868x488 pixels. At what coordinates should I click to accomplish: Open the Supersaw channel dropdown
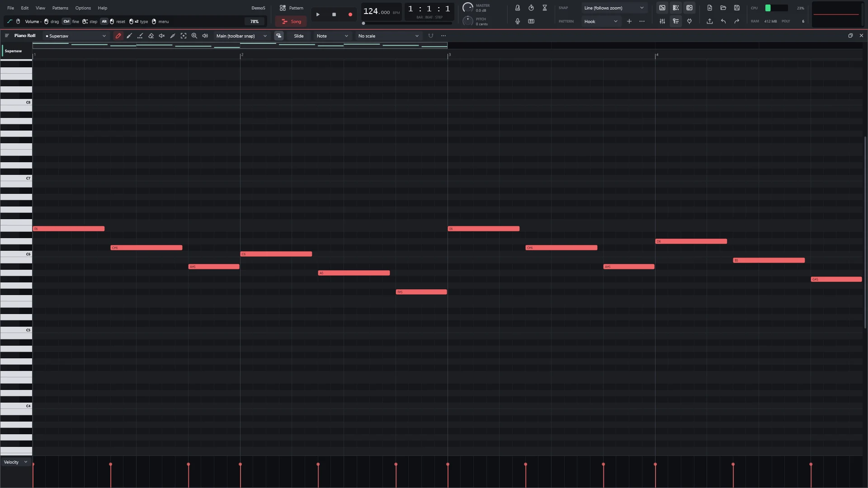pos(76,36)
